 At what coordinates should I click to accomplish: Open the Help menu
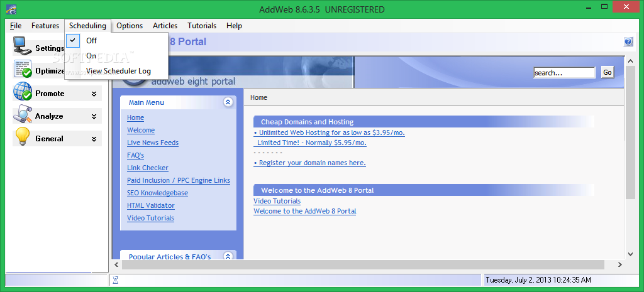234,25
